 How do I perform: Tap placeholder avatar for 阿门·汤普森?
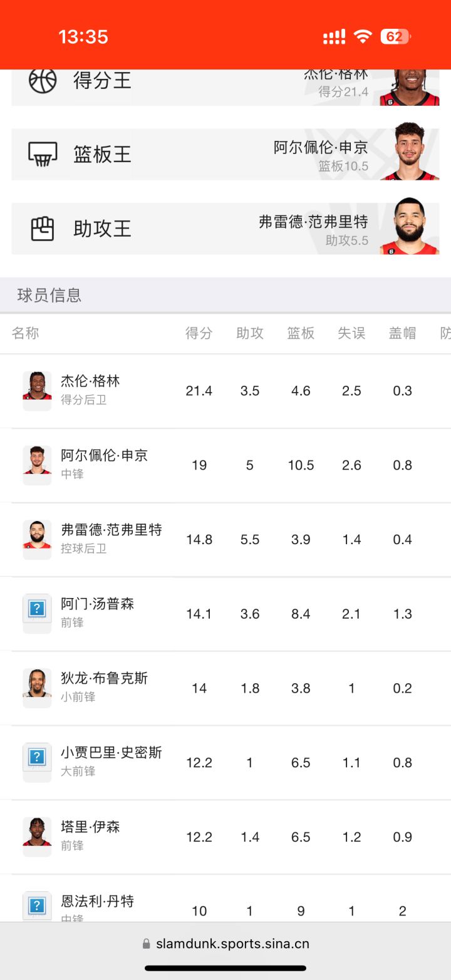coord(37,609)
